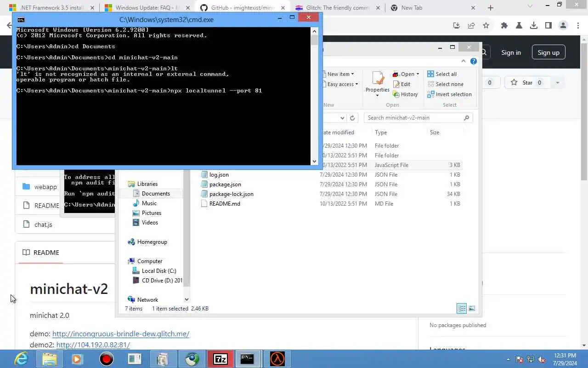Sort by the Size column header
The width and height of the screenshot is (588, 368).
point(435,132)
